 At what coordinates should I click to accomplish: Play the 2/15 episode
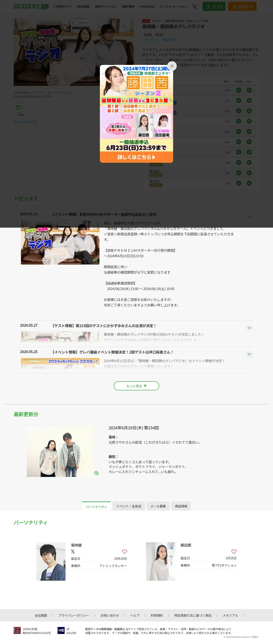(x=249, y=183)
